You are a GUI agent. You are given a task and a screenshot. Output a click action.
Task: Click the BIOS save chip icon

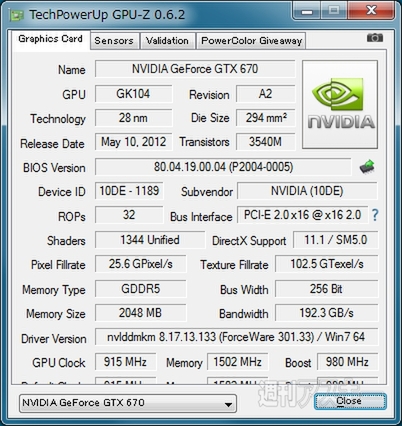pos(367,166)
